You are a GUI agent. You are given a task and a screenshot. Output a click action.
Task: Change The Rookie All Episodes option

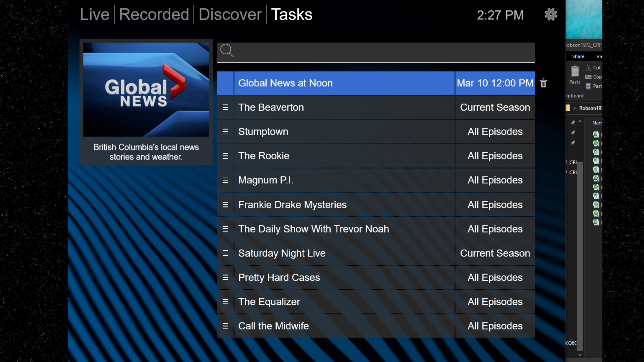pyautogui.click(x=495, y=156)
